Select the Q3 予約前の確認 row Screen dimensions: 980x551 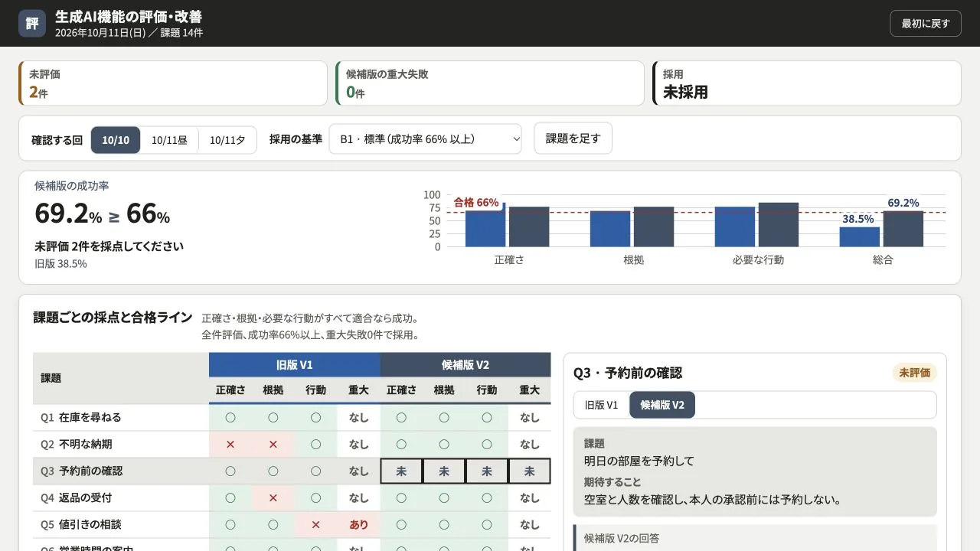[292, 471]
